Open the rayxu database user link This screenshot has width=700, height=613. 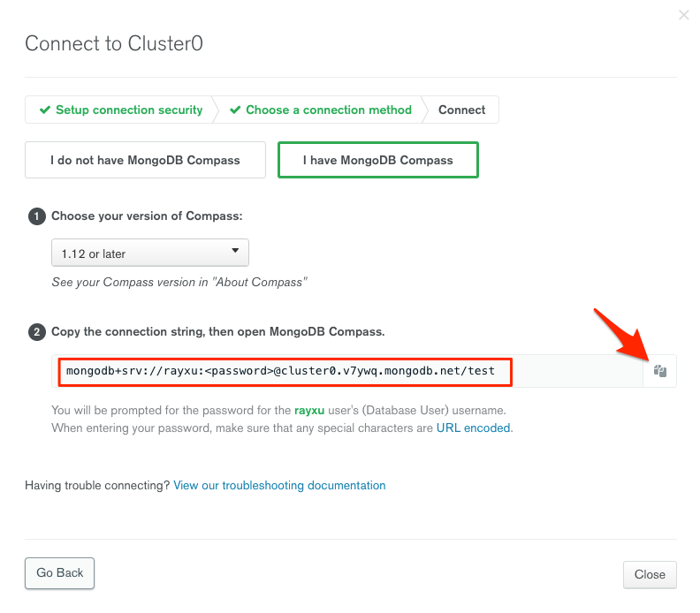pyautogui.click(x=309, y=411)
